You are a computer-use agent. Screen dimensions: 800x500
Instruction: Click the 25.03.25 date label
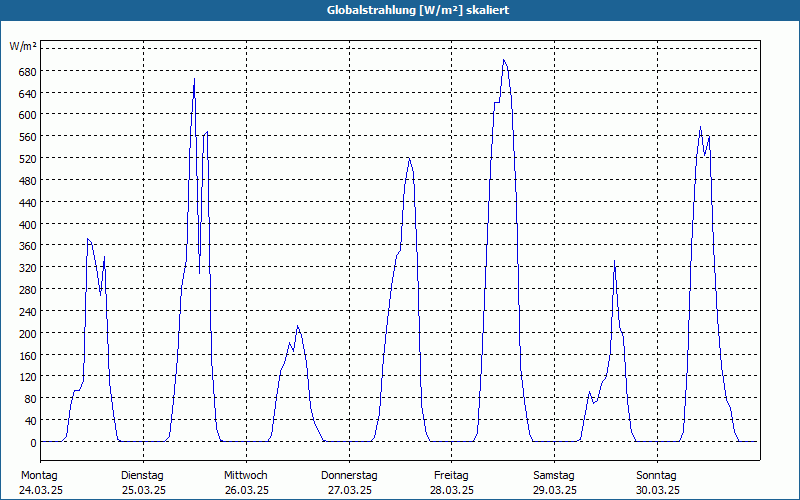[144, 491]
